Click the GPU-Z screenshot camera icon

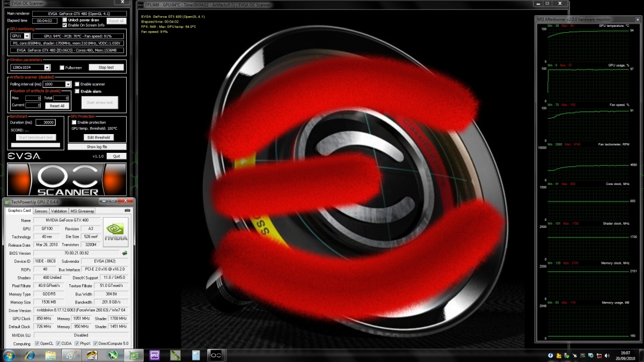click(127, 211)
